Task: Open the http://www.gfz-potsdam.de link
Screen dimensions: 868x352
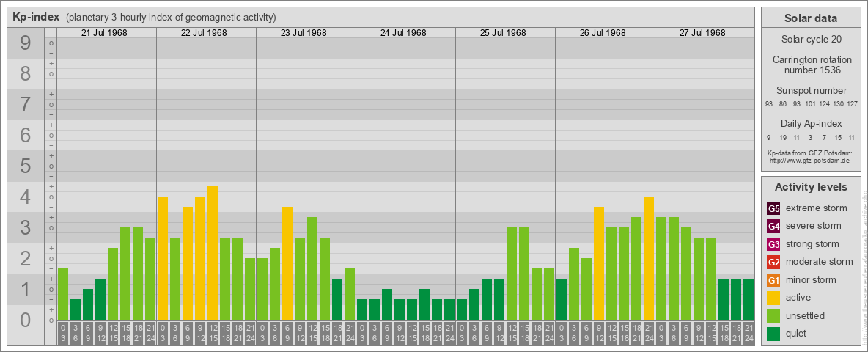Action: (x=810, y=161)
